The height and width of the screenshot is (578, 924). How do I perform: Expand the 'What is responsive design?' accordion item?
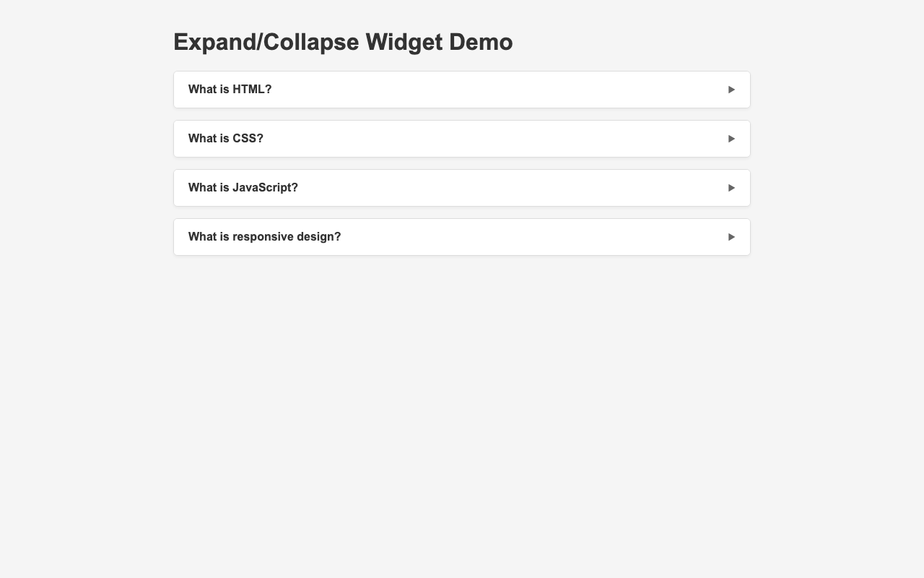click(462, 236)
